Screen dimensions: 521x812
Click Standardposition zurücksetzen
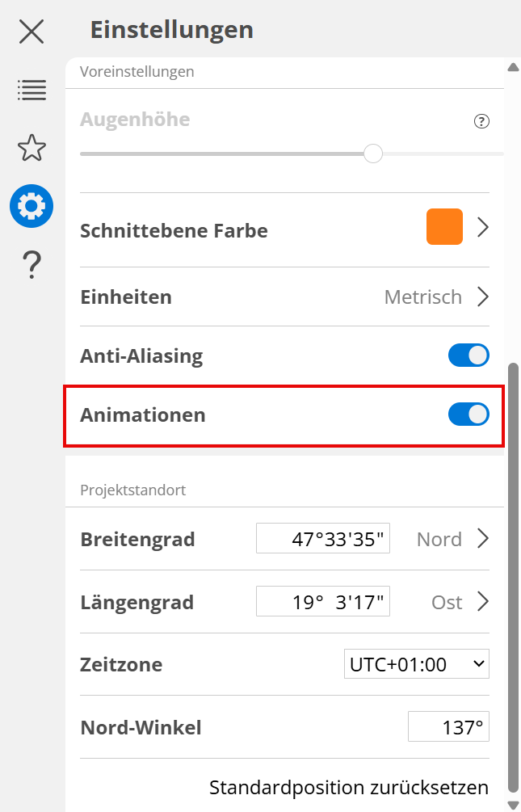pos(349,787)
